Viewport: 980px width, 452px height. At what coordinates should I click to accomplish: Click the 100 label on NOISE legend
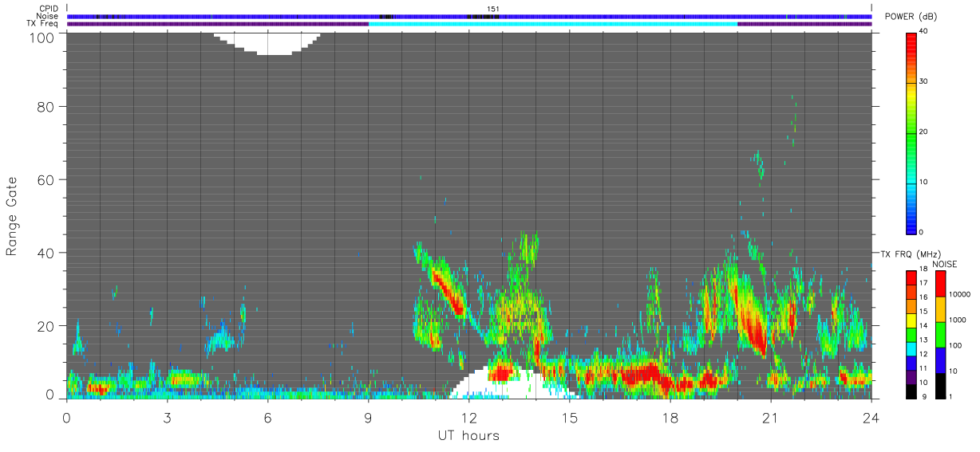[x=955, y=345]
